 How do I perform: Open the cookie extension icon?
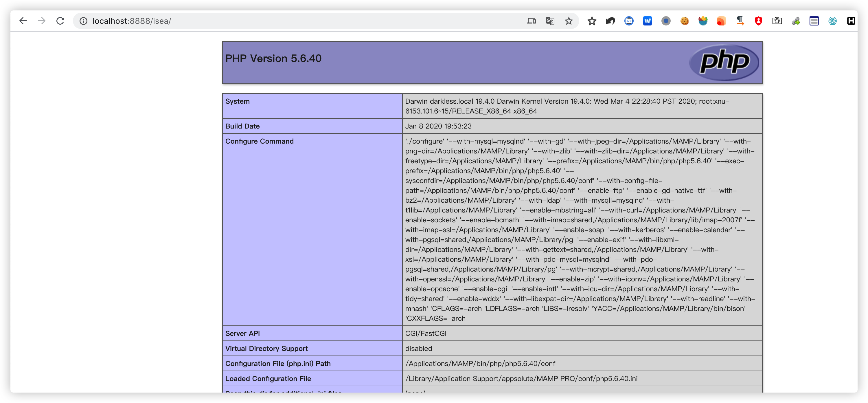click(684, 21)
